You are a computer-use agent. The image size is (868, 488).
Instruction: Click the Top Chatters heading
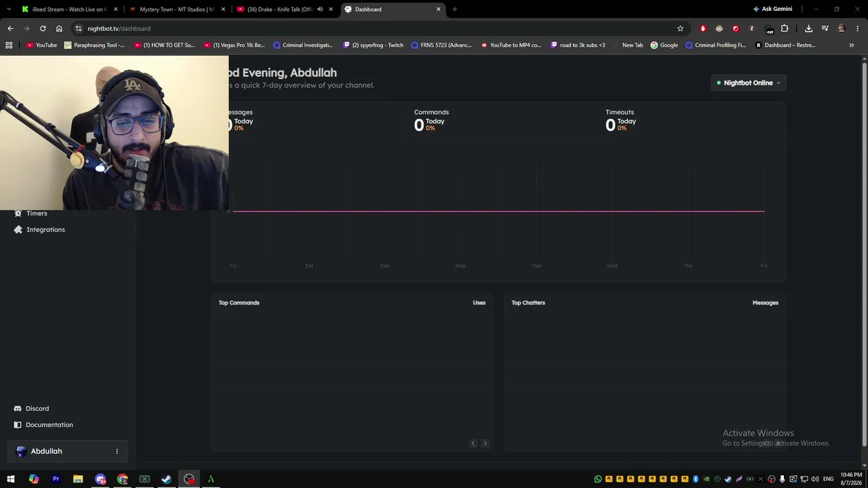528,303
